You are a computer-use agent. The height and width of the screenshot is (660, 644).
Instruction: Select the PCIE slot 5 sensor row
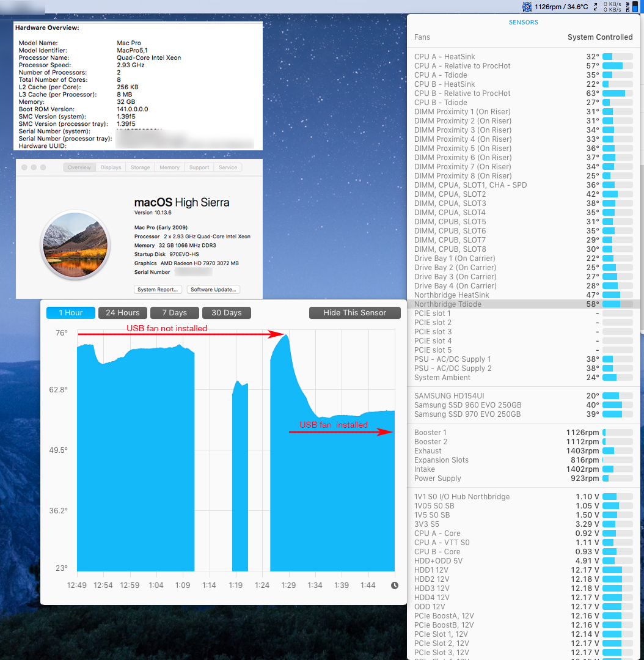(523, 350)
